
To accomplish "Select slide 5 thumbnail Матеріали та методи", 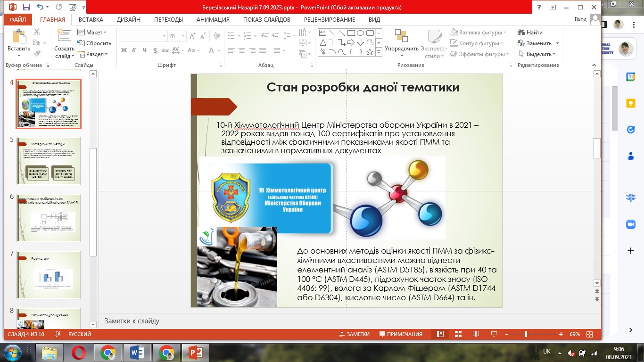I will click(49, 161).
